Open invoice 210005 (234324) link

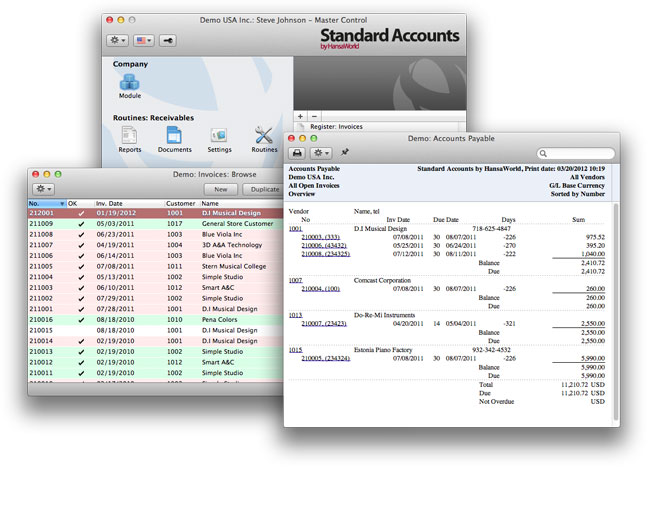click(325, 358)
